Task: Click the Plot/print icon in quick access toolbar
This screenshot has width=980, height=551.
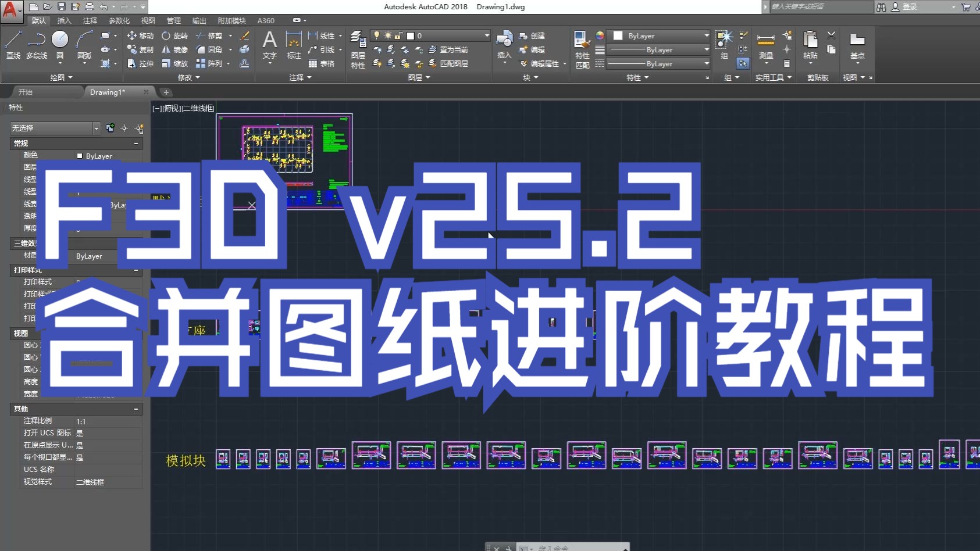Action: 89,7
